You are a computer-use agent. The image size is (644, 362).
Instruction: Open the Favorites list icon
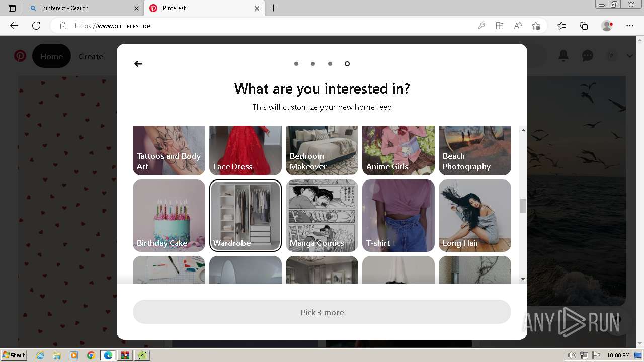(561, 26)
